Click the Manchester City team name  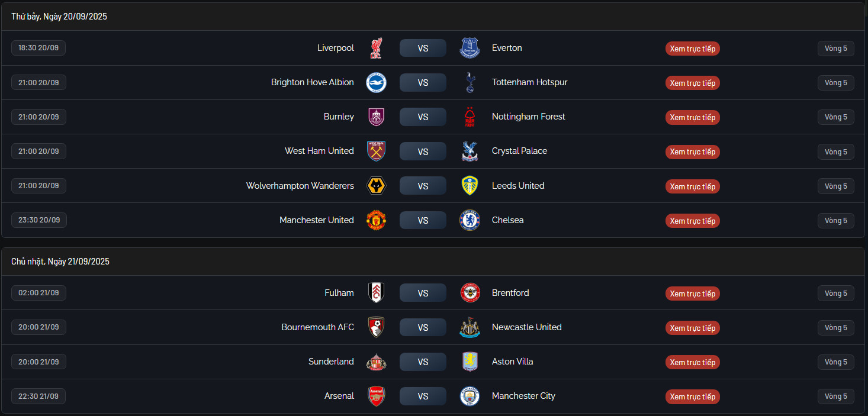(523, 396)
